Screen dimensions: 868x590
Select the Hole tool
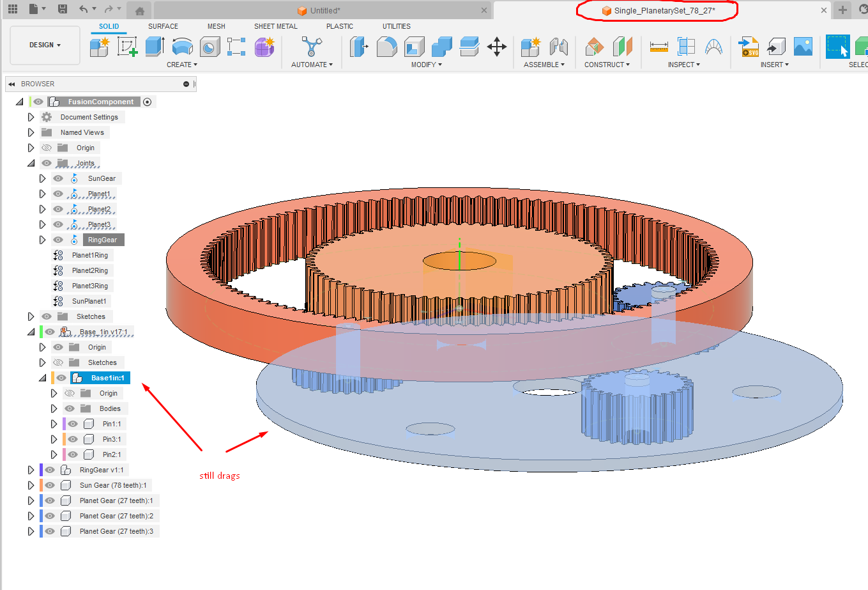pyautogui.click(x=209, y=47)
